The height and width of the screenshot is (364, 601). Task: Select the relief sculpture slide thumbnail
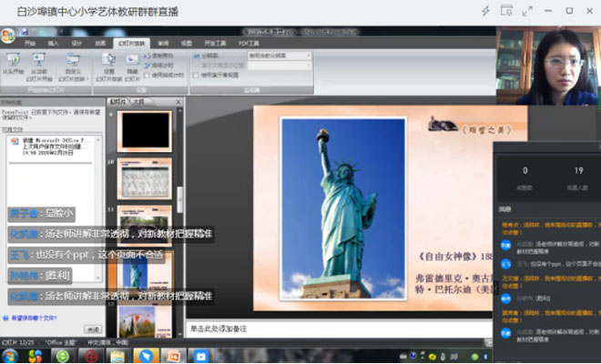click(x=145, y=178)
